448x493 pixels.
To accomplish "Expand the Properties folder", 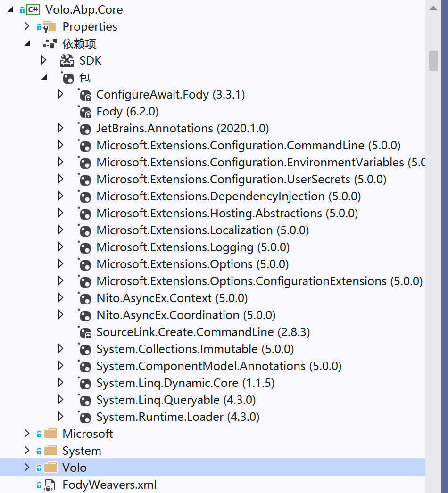I will [x=27, y=26].
